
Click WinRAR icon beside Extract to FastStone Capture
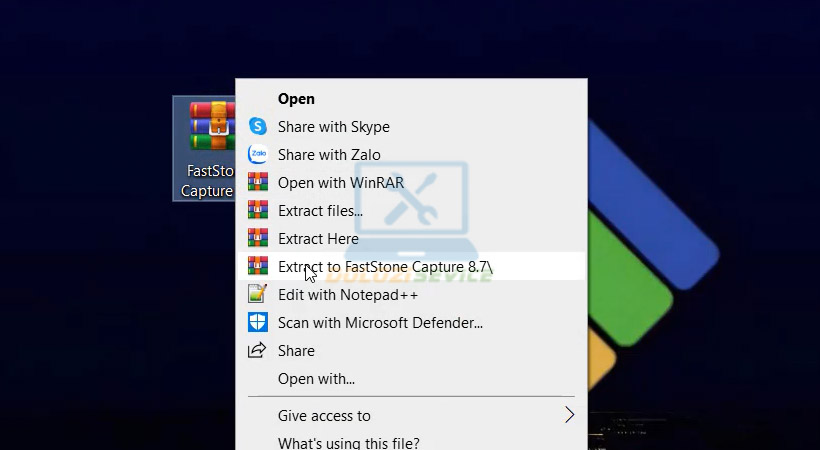point(258,267)
